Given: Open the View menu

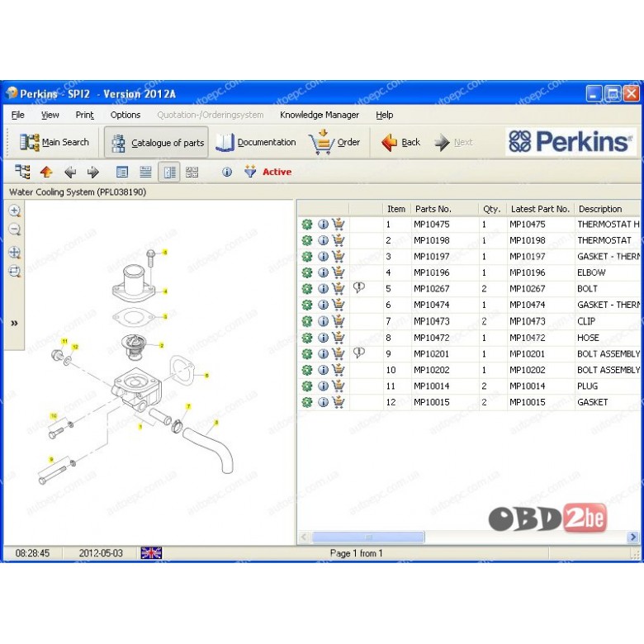Looking at the screenshot, I should [x=50, y=115].
